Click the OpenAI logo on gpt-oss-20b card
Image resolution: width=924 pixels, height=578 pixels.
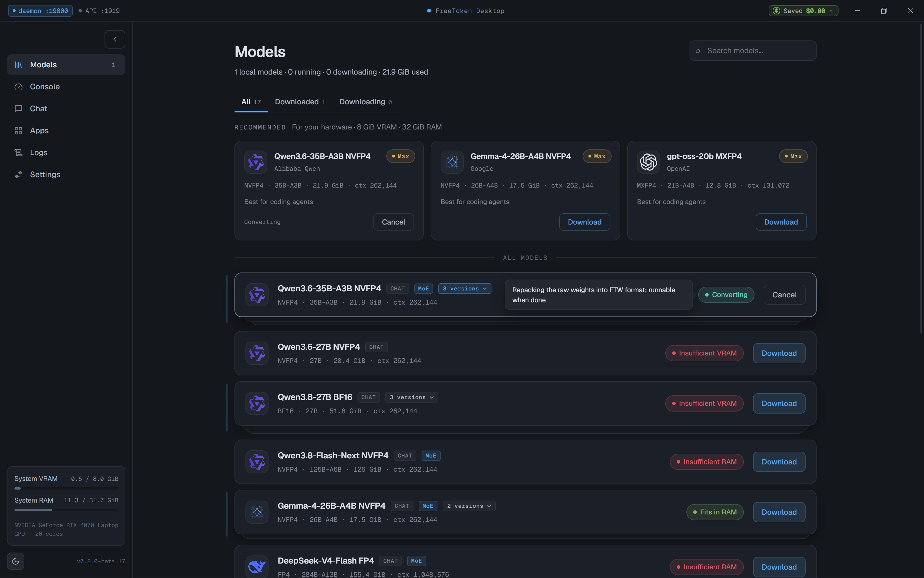[648, 162]
